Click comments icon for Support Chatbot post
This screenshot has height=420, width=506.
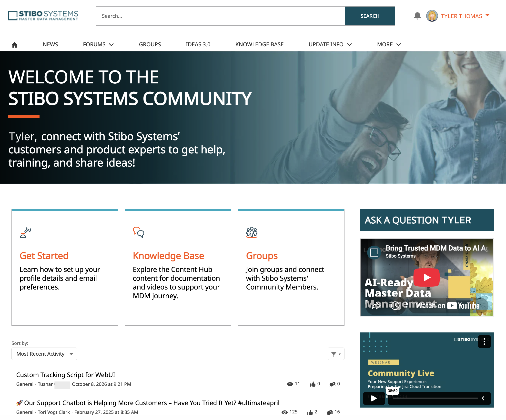coord(330,412)
